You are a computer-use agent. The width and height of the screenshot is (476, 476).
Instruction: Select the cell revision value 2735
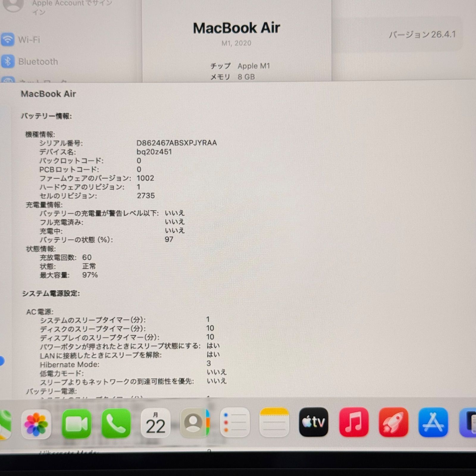pyautogui.click(x=146, y=196)
